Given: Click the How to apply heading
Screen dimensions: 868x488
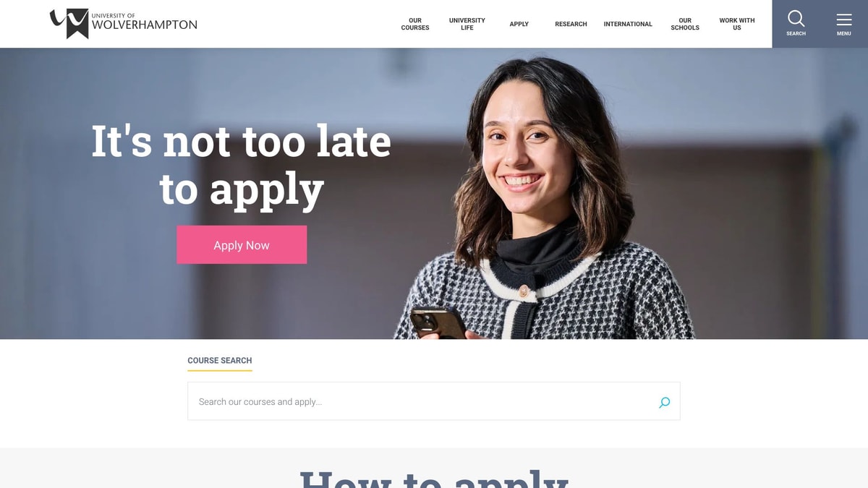Looking at the screenshot, I should (x=434, y=477).
